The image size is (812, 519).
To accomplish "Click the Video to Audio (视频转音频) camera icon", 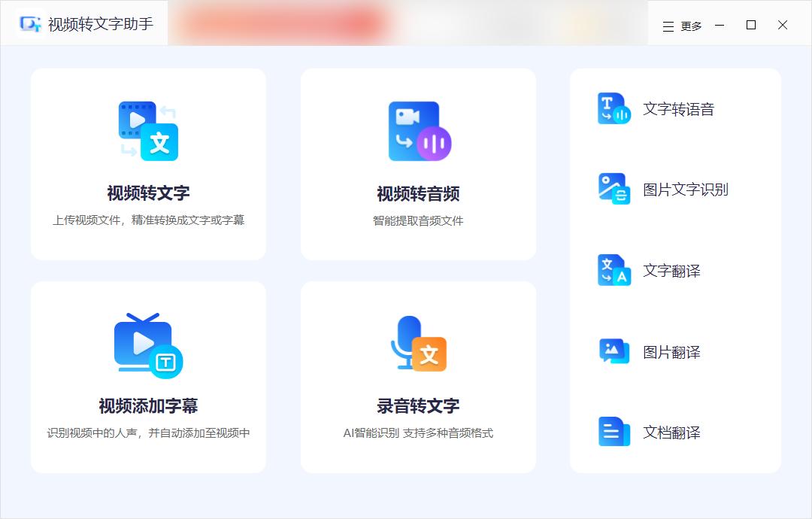I will (417, 129).
